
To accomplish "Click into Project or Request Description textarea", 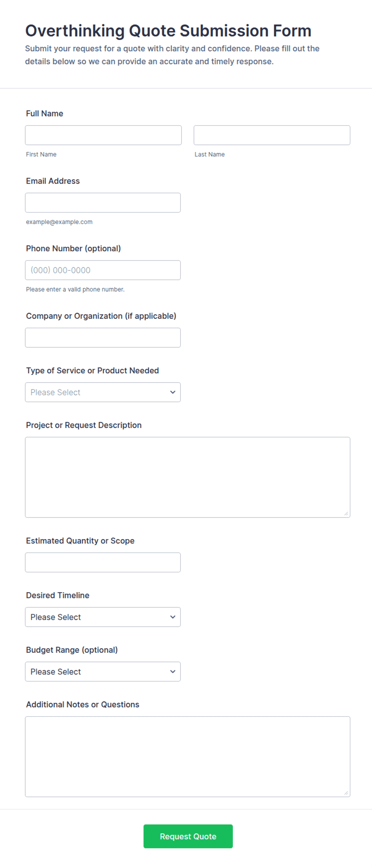I will click(188, 477).
